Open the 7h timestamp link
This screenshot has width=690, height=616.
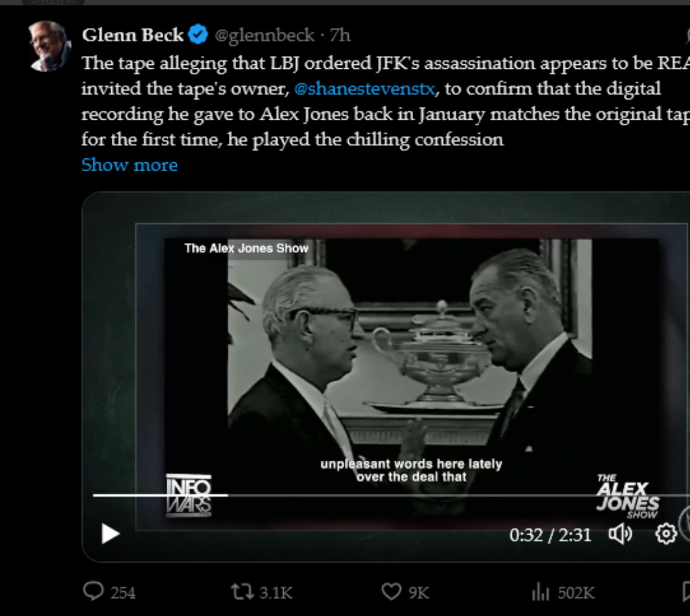tap(340, 35)
